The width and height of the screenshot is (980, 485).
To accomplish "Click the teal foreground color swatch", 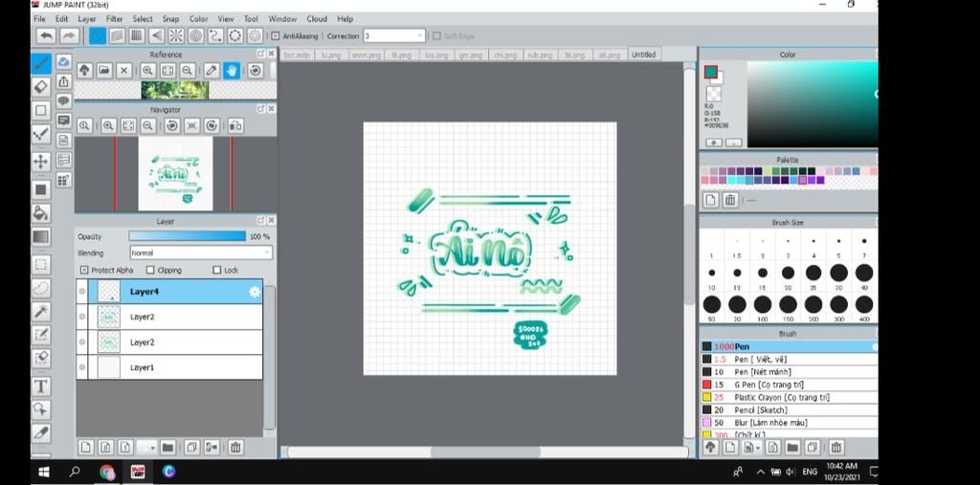I will (711, 71).
